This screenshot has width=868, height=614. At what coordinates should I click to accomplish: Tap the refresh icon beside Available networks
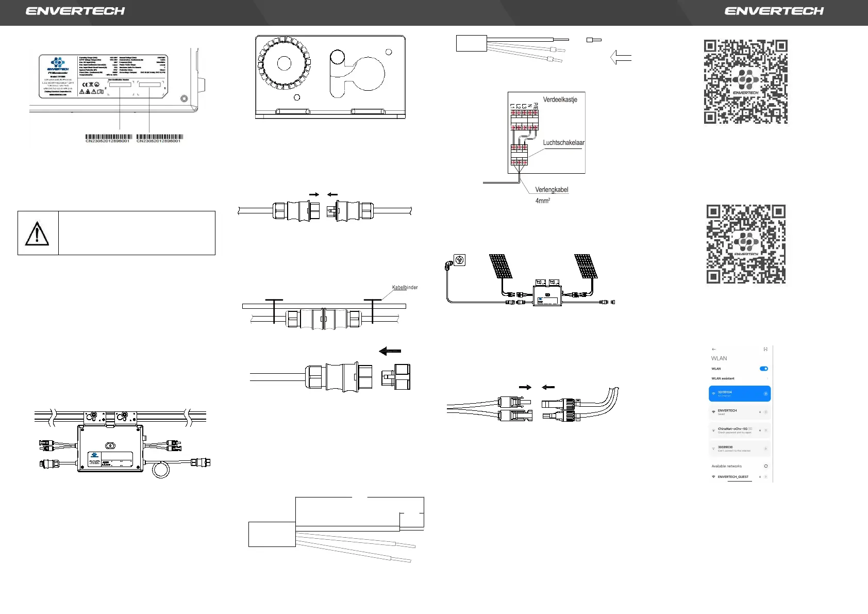point(766,466)
